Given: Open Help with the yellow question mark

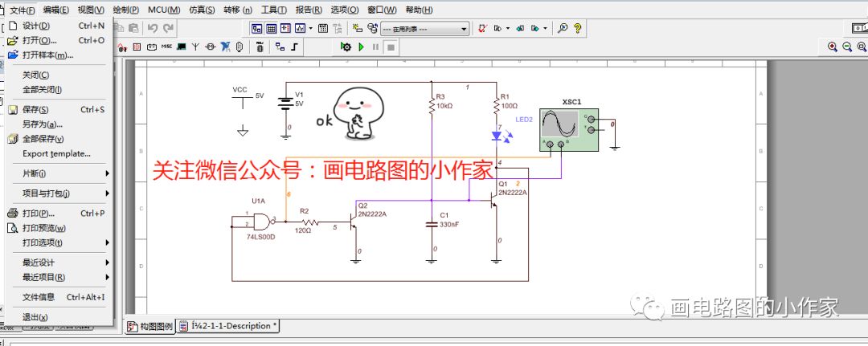Looking at the screenshot, I should click(577, 28).
